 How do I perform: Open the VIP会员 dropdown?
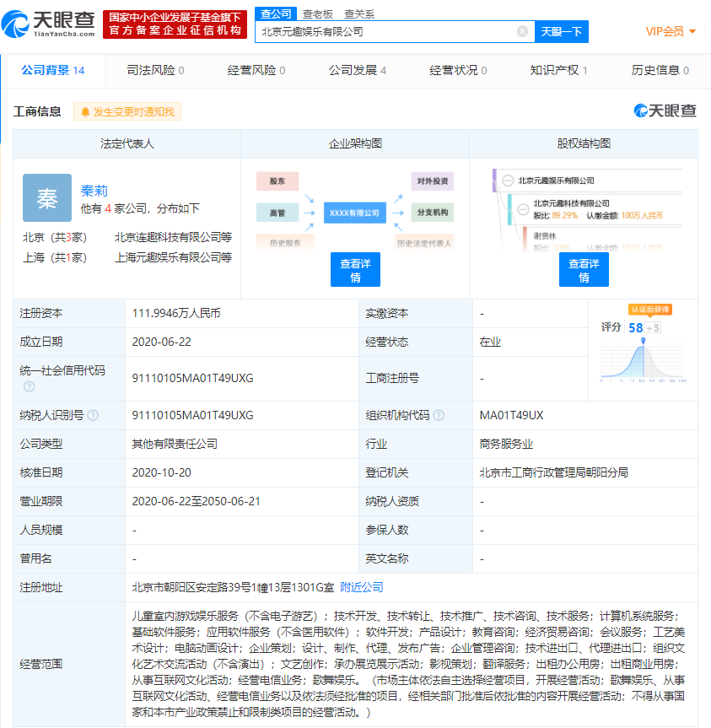671,31
